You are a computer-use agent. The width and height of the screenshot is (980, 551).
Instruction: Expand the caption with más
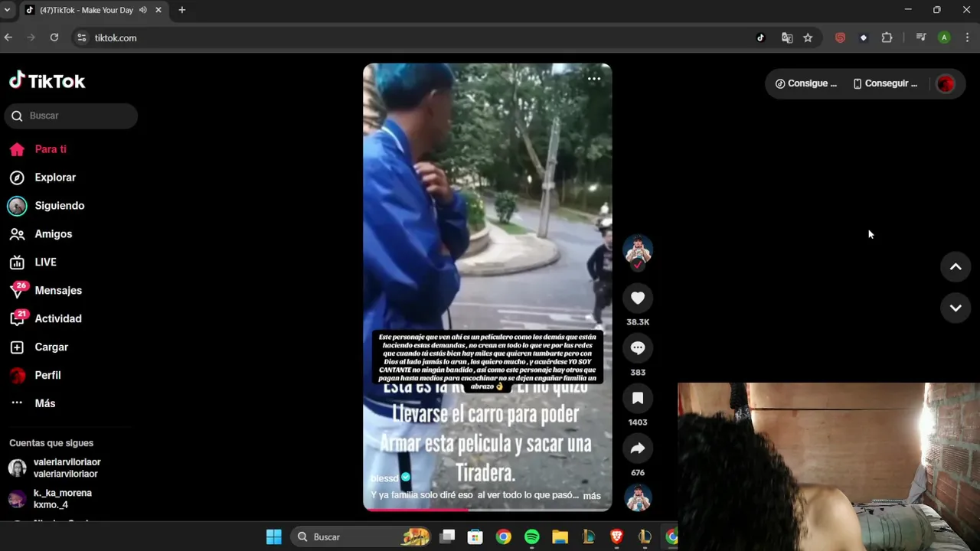coord(592,496)
